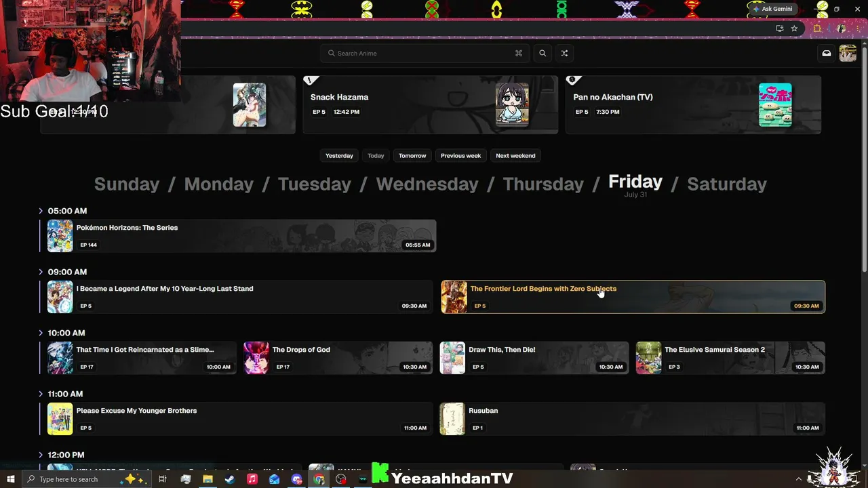Launch Steam from the taskbar
Viewport: 868px width, 488px height.
coord(230,479)
